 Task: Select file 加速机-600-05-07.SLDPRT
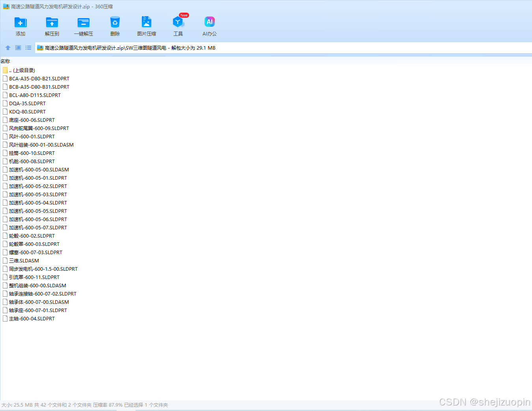[x=35, y=227]
